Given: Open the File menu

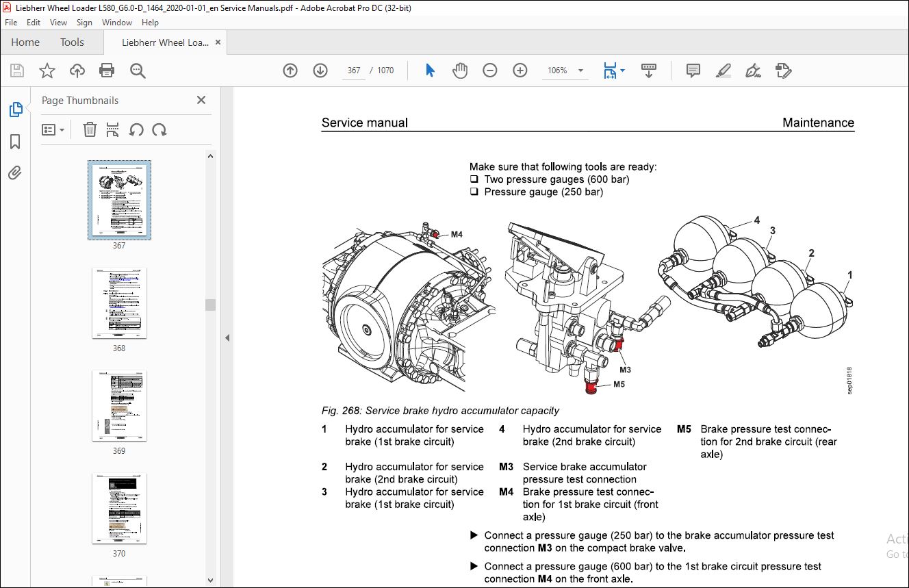Looking at the screenshot, I should (x=11, y=23).
